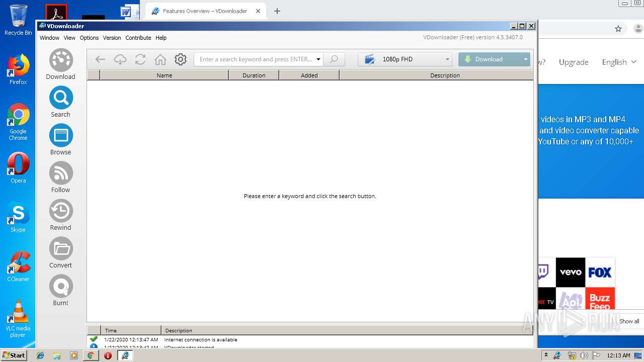Open the Windows Start menu
This screenshot has width=644, height=362.
tap(14, 355)
